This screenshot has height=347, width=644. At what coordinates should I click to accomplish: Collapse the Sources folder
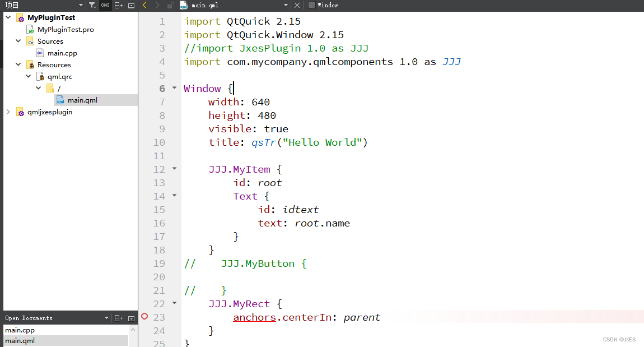pyautogui.click(x=18, y=41)
